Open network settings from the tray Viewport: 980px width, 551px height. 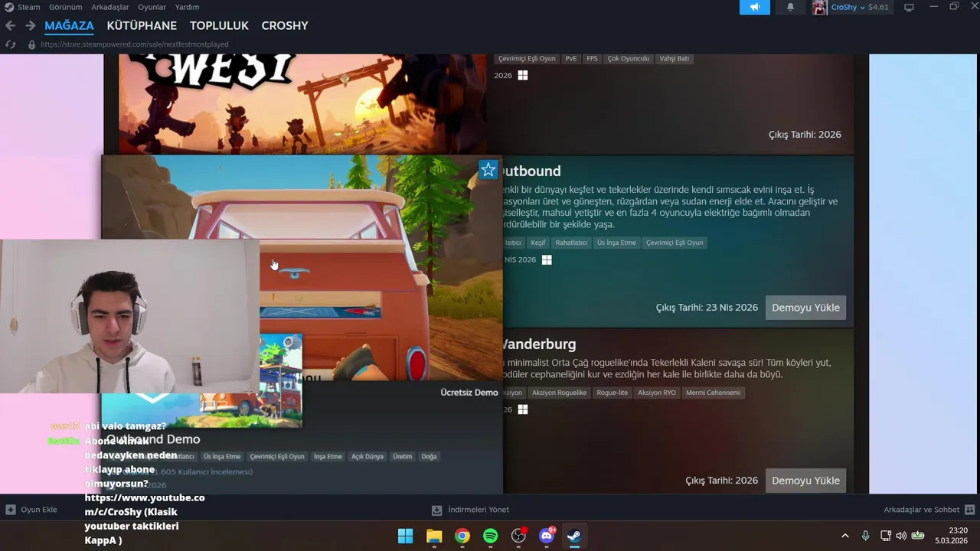[x=885, y=536]
